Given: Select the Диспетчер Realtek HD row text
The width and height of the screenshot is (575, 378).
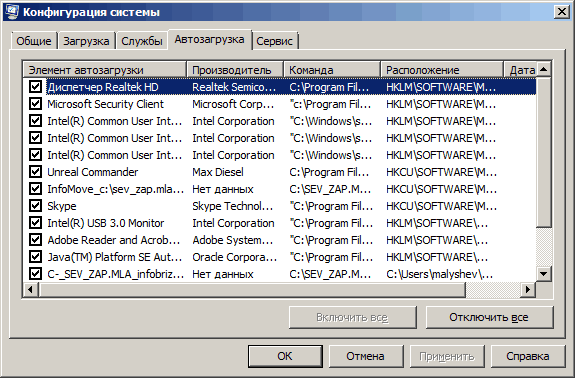Looking at the screenshot, I should click(103, 87).
